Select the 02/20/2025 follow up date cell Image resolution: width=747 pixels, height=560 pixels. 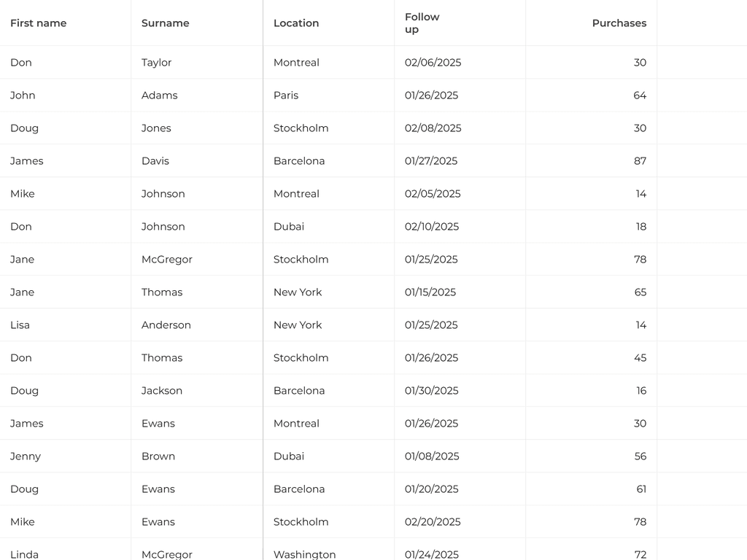point(432,522)
